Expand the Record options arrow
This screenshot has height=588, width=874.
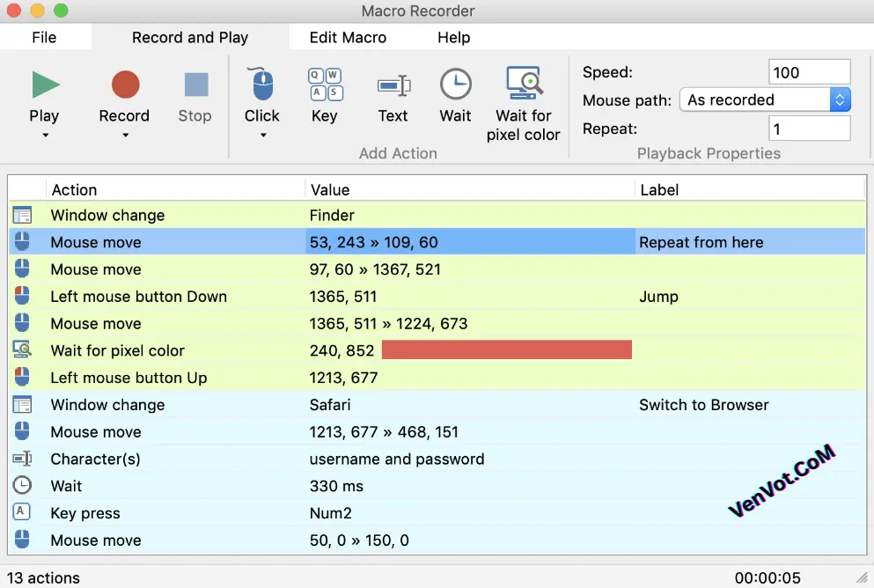tap(125, 135)
